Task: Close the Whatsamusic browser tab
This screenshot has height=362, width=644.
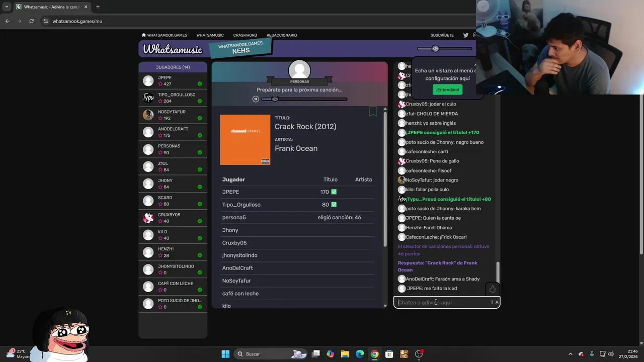Action: pyautogui.click(x=86, y=7)
